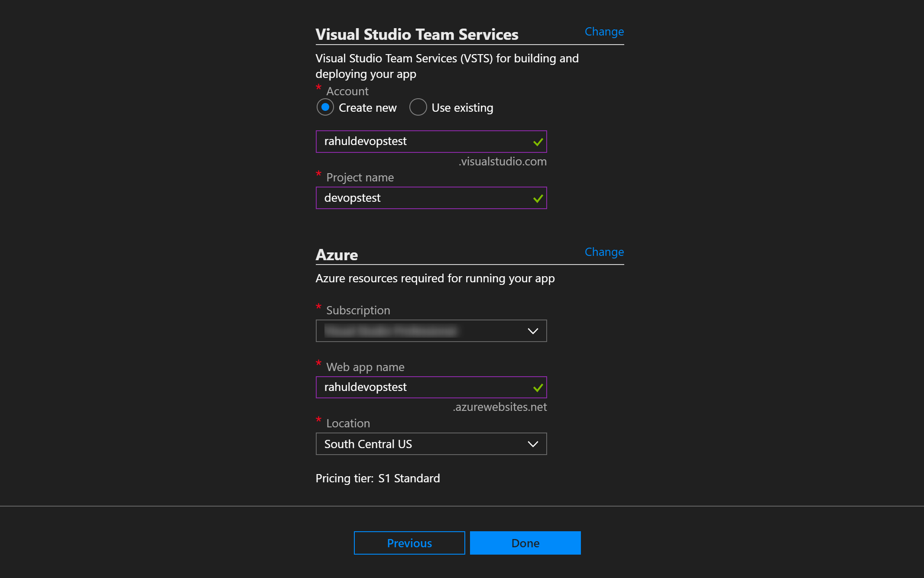This screenshot has width=924, height=578.
Task: Click the devopstest project name field
Action: coord(431,198)
